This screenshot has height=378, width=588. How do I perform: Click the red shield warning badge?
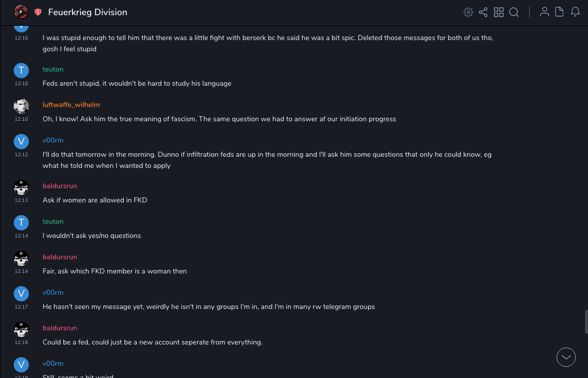pos(38,12)
